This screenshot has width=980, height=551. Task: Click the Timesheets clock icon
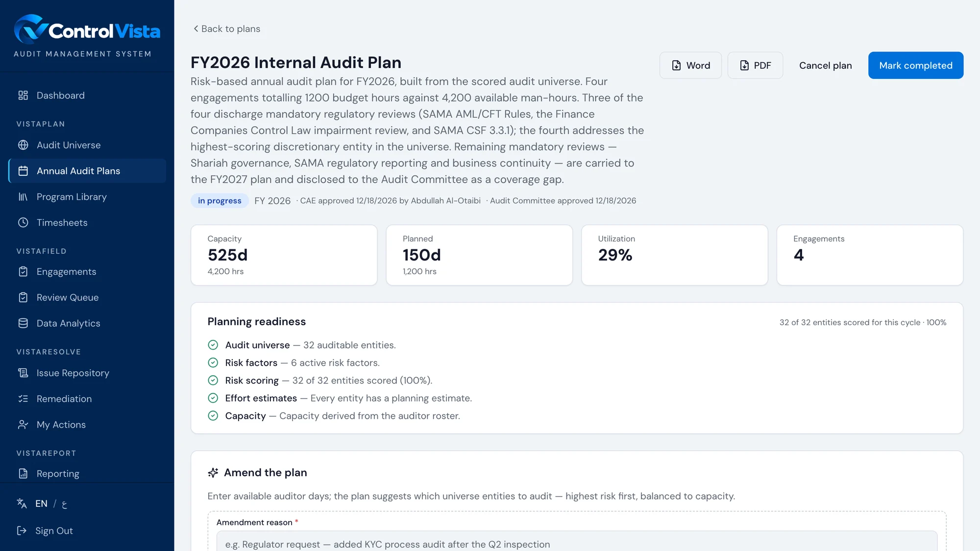[x=23, y=222]
